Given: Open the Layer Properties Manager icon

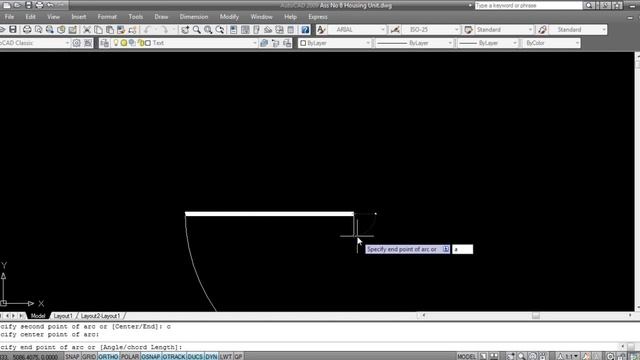Looking at the screenshot, I should (105, 43).
